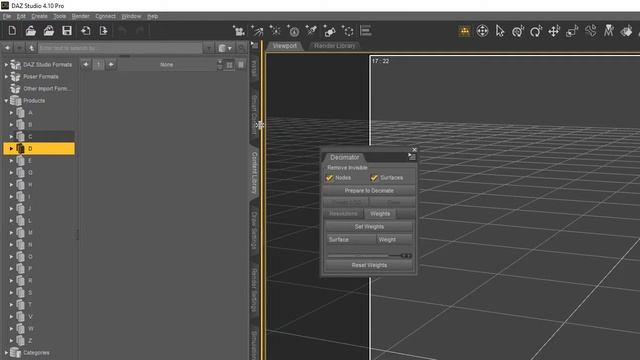640x360 pixels.
Task: Open a file using the open folder icon
Action: [x=31, y=31]
